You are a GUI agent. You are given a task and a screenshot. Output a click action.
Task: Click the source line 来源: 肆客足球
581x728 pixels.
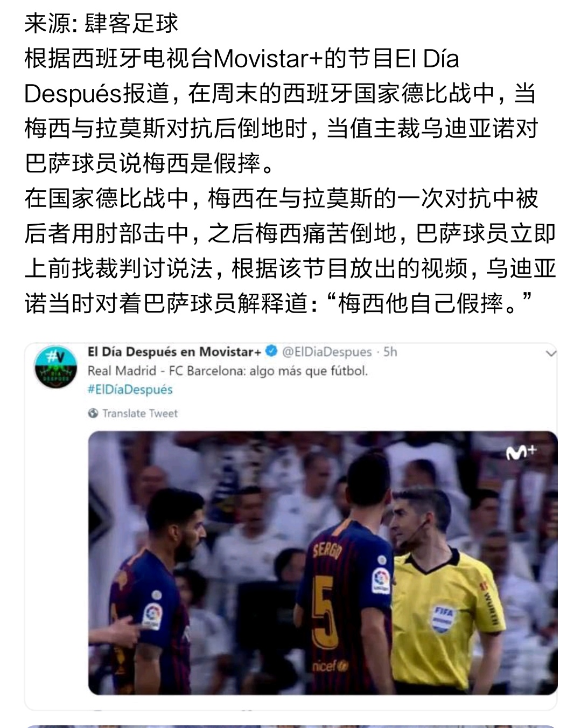tap(101, 23)
